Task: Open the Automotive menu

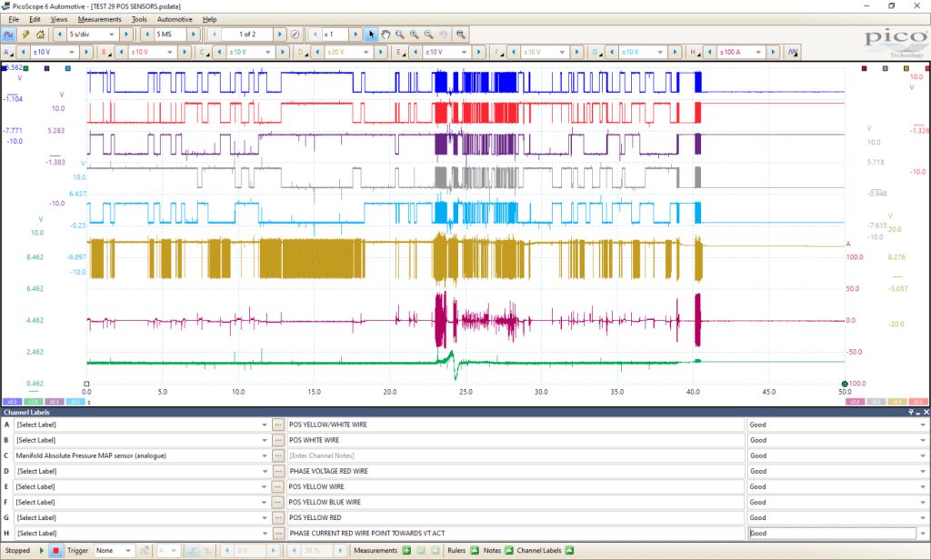Action: coord(175,19)
